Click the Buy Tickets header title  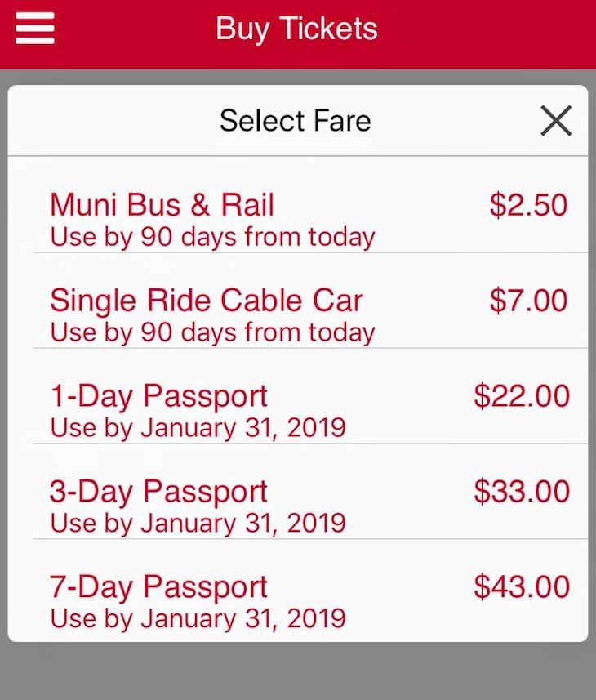[296, 29]
